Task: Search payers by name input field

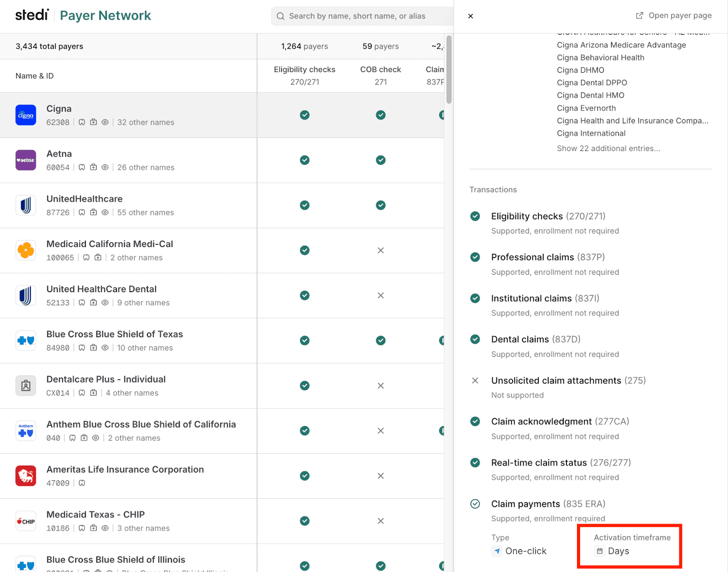Action: (363, 16)
